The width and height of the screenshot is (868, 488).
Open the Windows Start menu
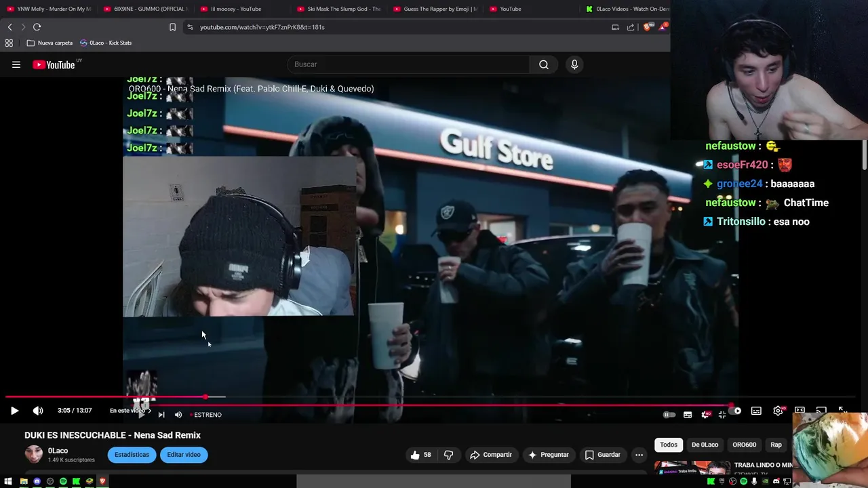[x=9, y=481]
